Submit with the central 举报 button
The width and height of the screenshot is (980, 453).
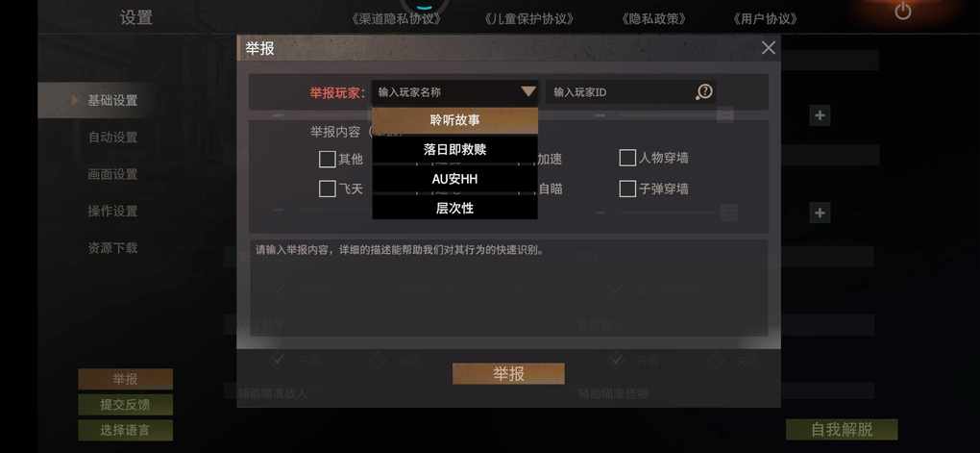coord(508,374)
